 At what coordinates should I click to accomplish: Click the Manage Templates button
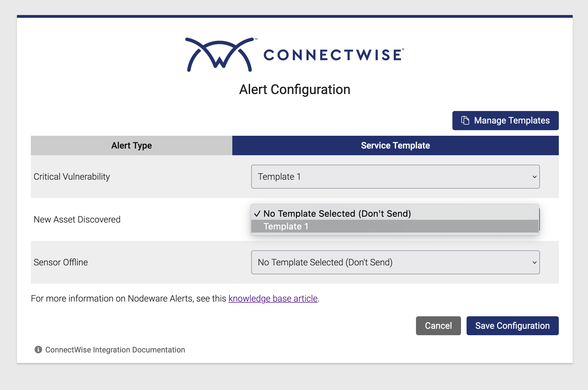click(505, 120)
